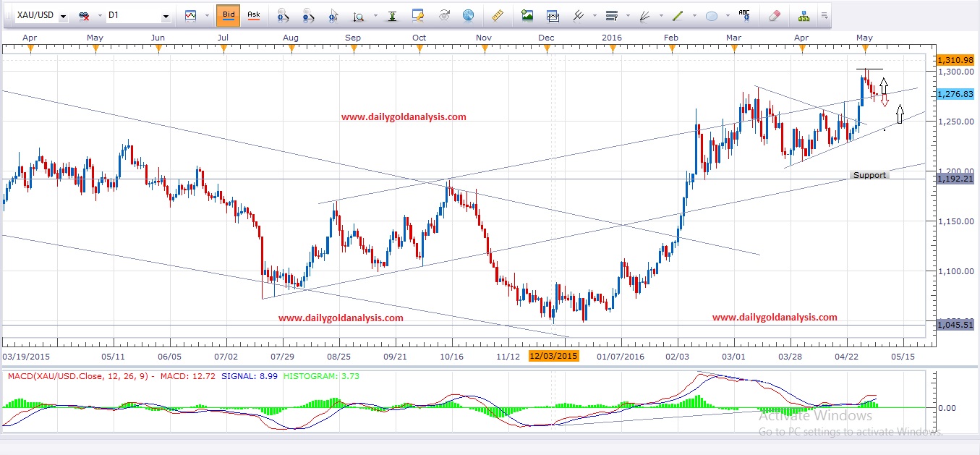This screenshot has height=455, width=980.
Task: Select the chart zoom-in tool
Action: click(x=283, y=15)
